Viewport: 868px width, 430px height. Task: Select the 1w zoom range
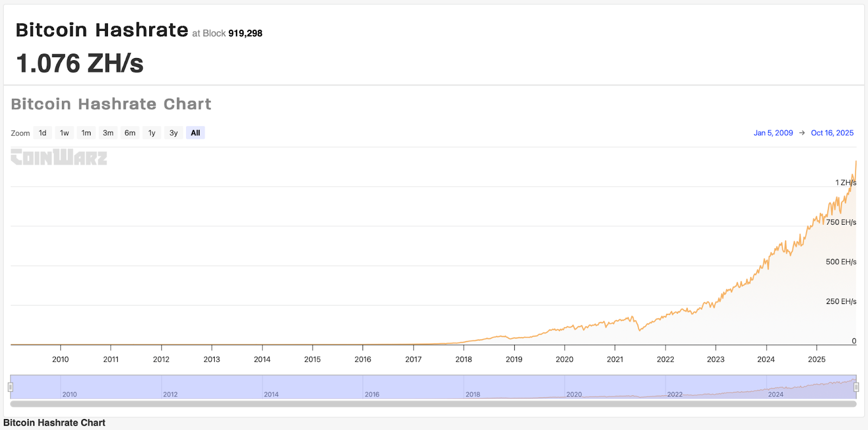65,133
